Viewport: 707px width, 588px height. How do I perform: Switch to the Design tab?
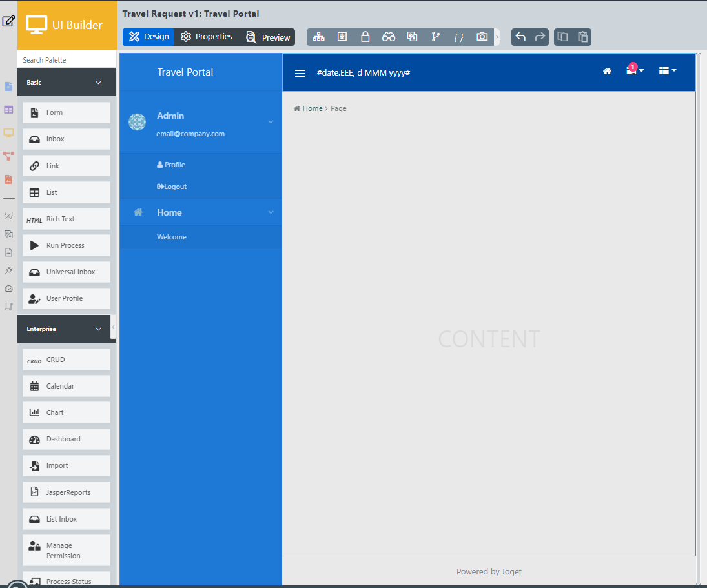coord(149,37)
